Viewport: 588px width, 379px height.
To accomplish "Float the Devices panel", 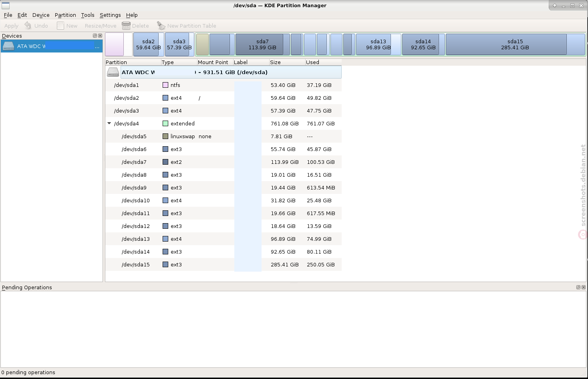I will 95,36.
